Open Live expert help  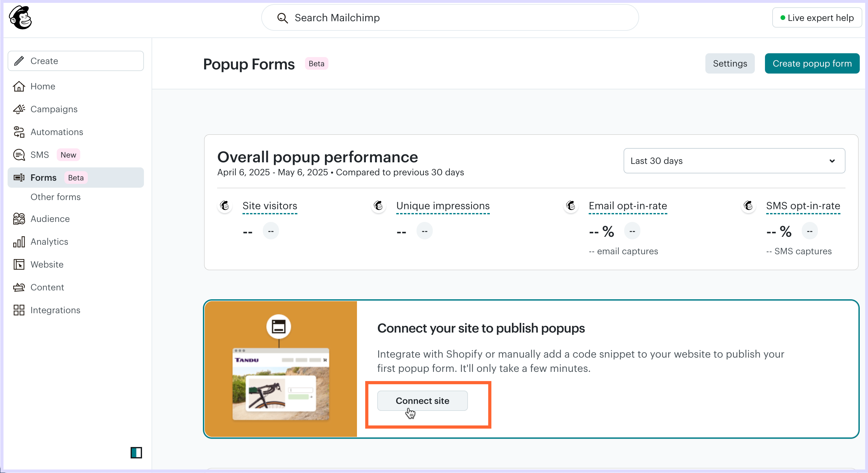pos(817,17)
